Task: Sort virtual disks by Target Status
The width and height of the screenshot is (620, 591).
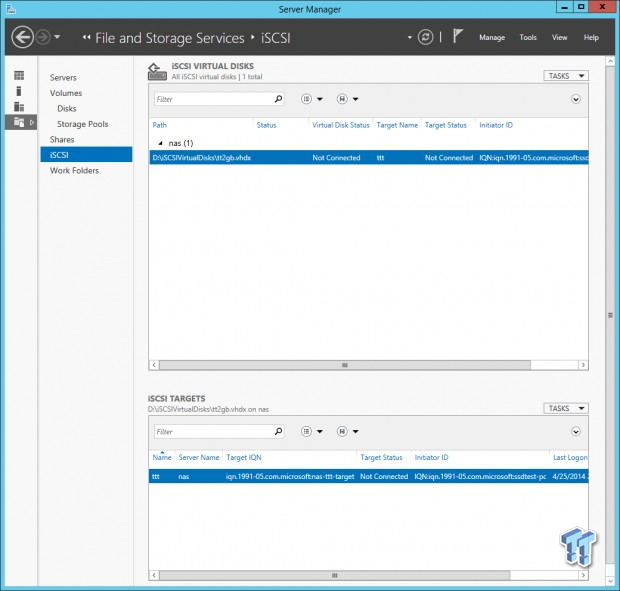Action: [446, 125]
